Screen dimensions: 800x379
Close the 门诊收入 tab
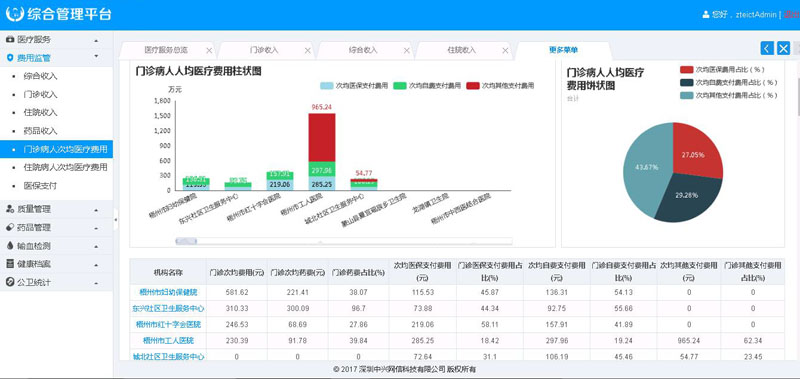[x=307, y=50]
